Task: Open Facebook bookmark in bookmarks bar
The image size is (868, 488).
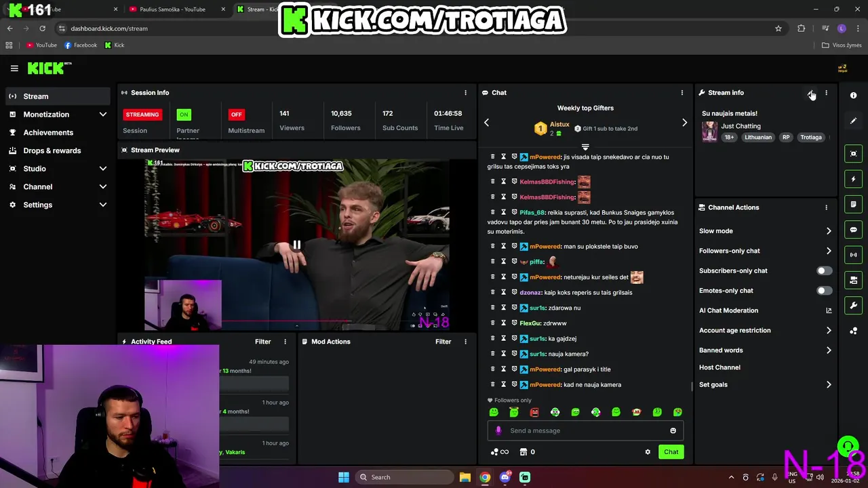Action: coord(81,45)
